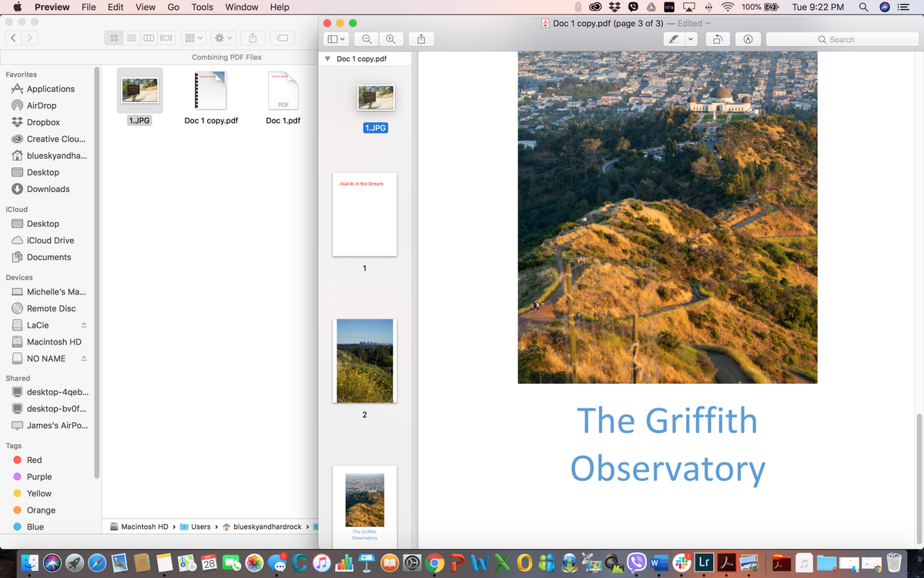Open Notification Center icon
The width and height of the screenshot is (924, 578).
tap(904, 7)
